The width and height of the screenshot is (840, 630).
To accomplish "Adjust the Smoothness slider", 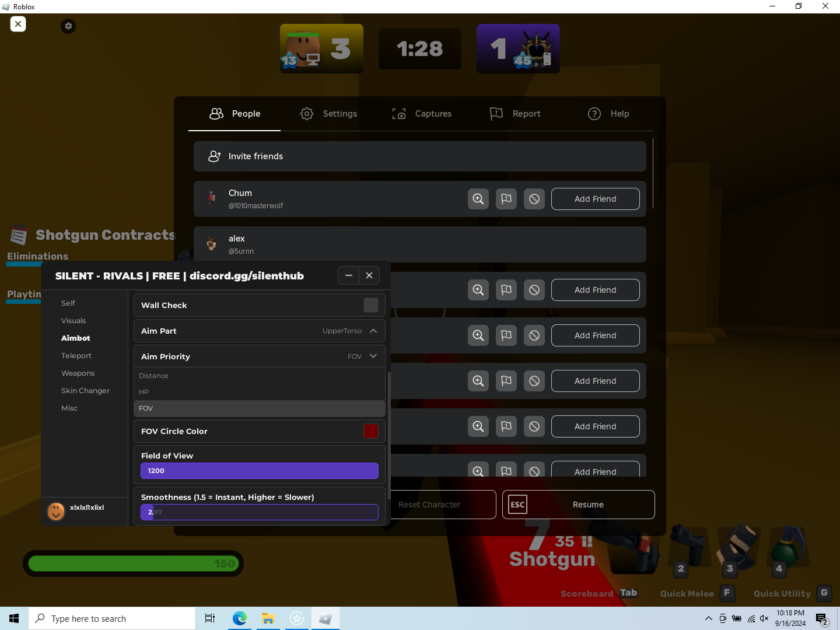I will tap(260, 512).
